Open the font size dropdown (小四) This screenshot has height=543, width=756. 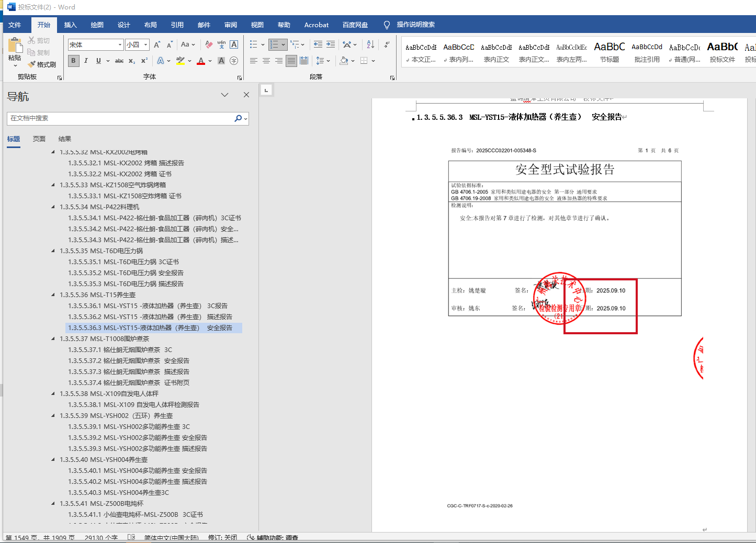[146, 45]
